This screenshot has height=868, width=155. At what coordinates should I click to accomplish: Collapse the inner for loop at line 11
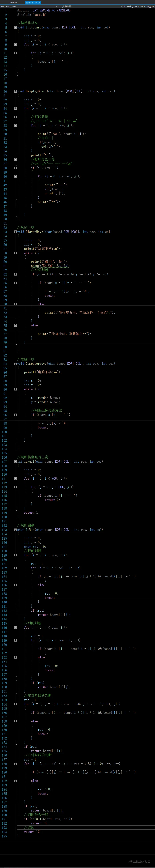tap(15, 53)
